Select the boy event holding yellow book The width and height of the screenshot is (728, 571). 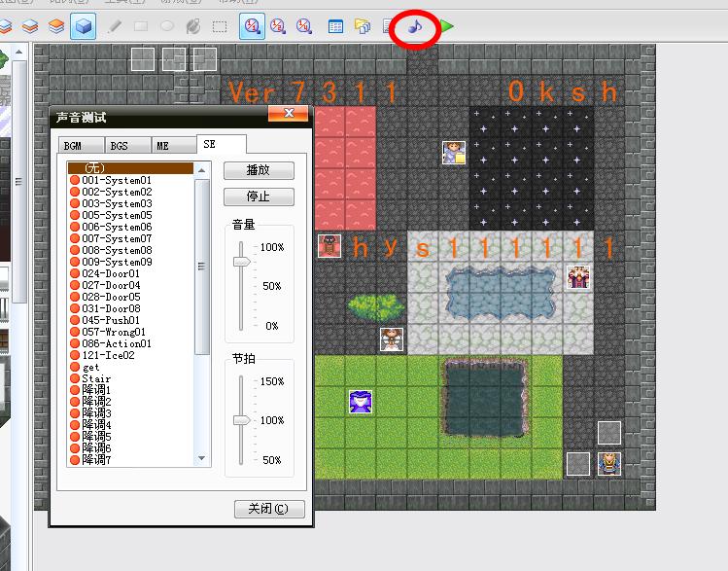pyautogui.click(x=454, y=153)
